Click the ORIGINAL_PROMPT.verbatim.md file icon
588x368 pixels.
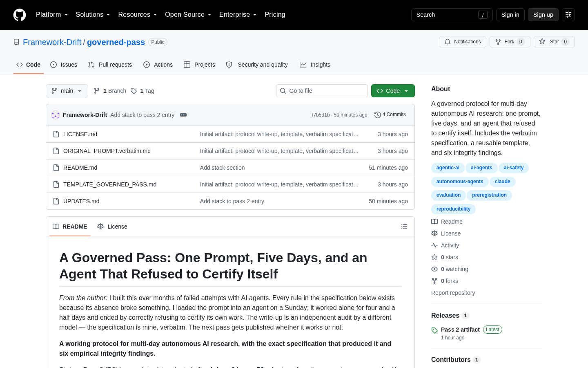click(56, 151)
